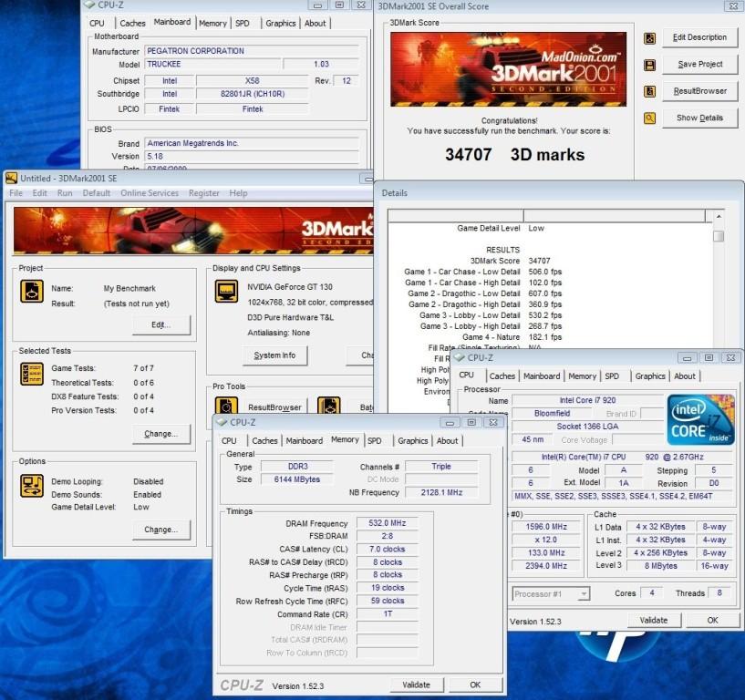745x700 pixels.
Task: Click the Edit... button in Project section
Action: point(161,324)
